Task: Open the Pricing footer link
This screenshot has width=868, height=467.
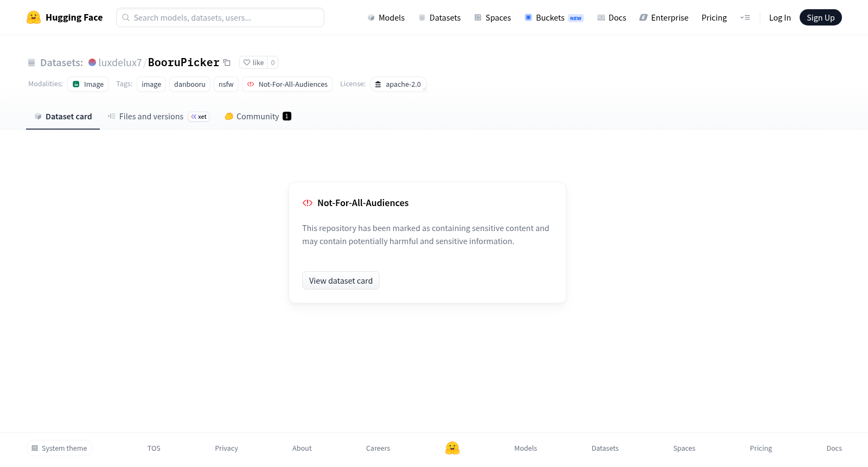Action: tap(761, 448)
